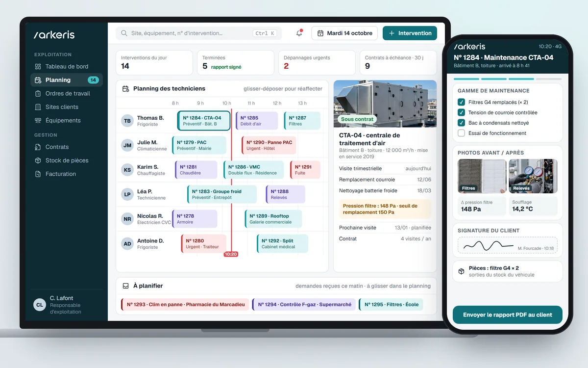The width and height of the screenshot is (588, 368).
Task: Click the plus icon in the Intervention button
Action: tap(392, 33)
